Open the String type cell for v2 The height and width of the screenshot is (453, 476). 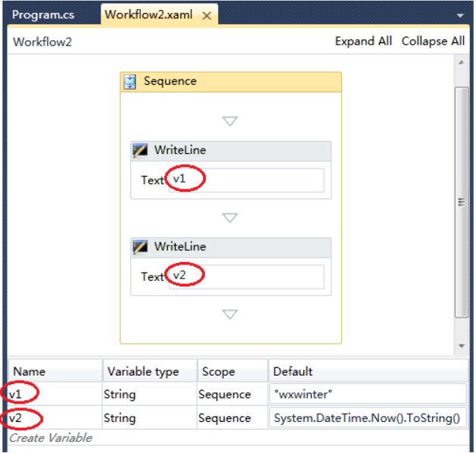tap(150, 418)
